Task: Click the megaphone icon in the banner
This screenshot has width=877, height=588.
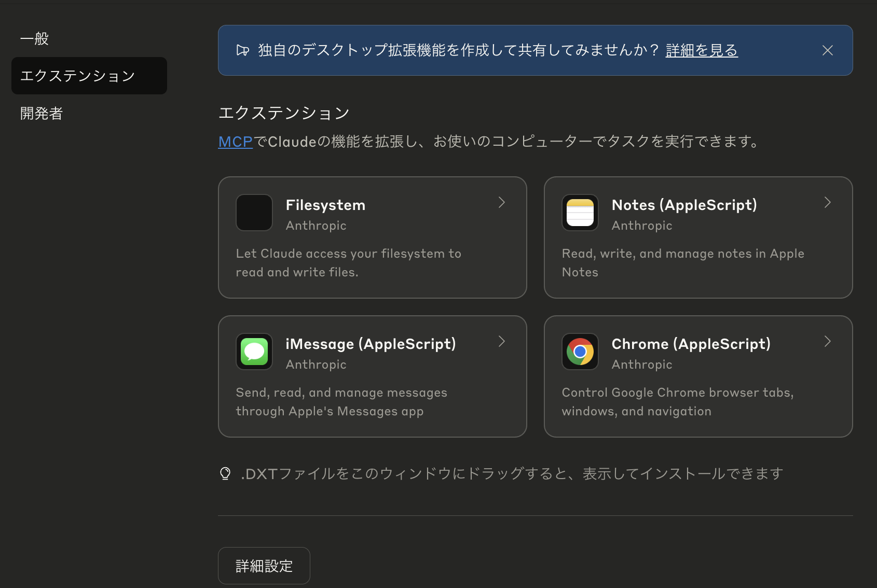Action: click(243, 50)
